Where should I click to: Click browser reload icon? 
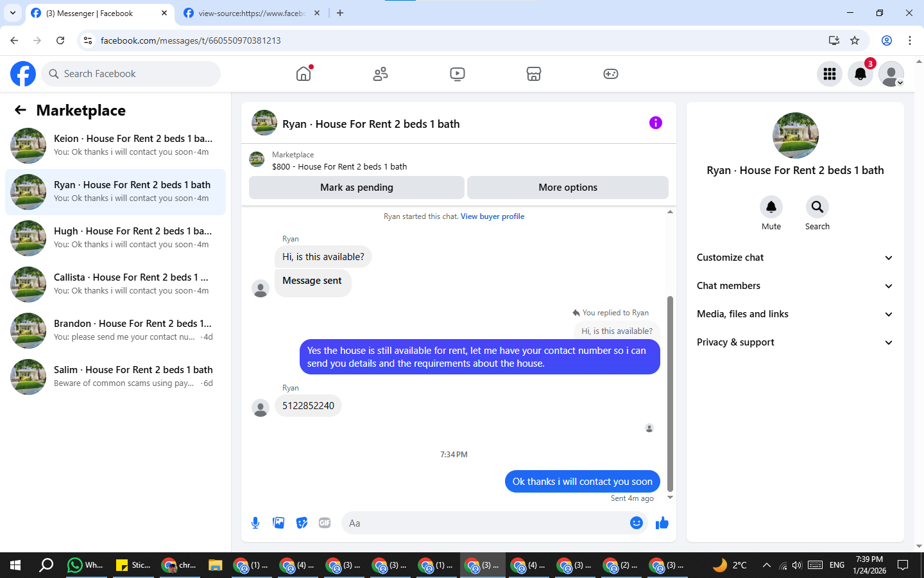(60, 40)
